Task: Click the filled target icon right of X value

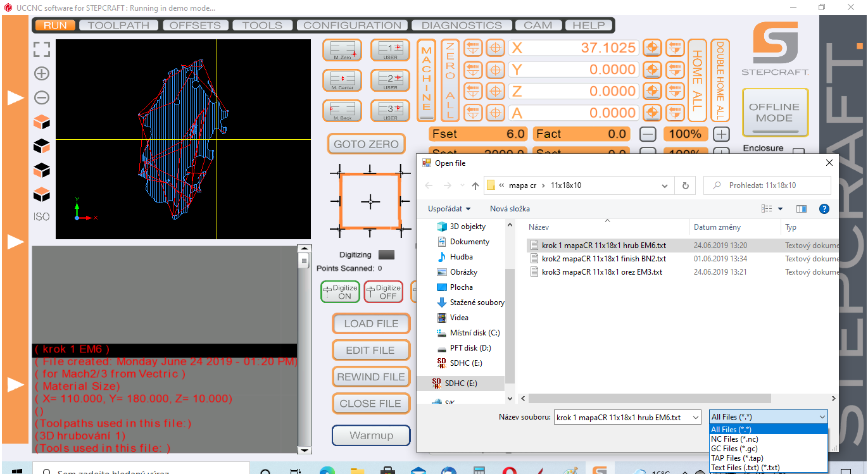Action: coord(652,48)
